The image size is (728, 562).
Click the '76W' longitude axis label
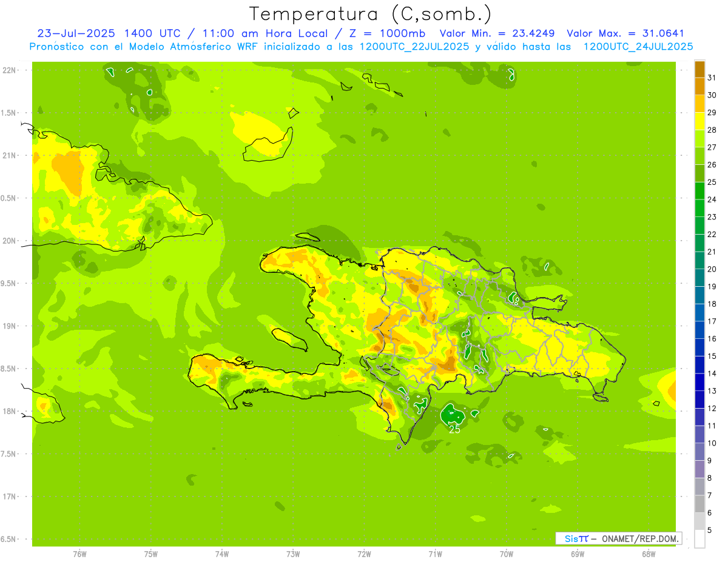79,554
